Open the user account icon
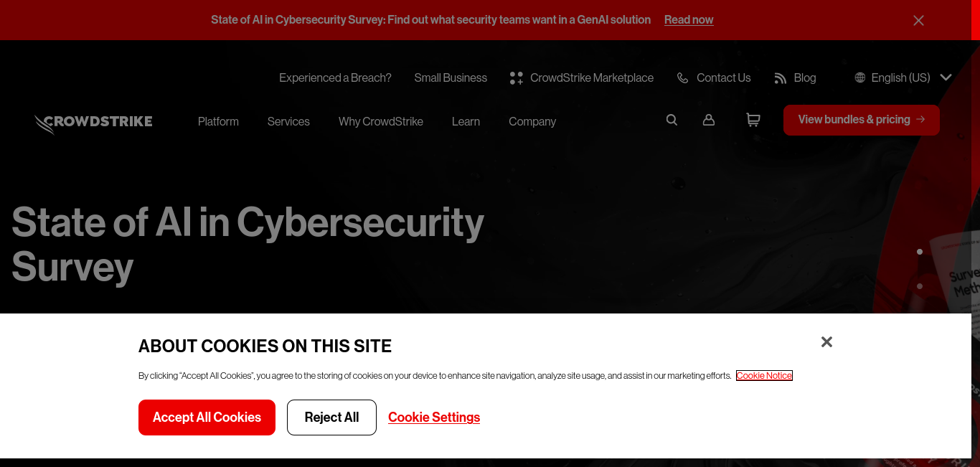The height and width of the screenshot is (467, 980). click(709, 120)
